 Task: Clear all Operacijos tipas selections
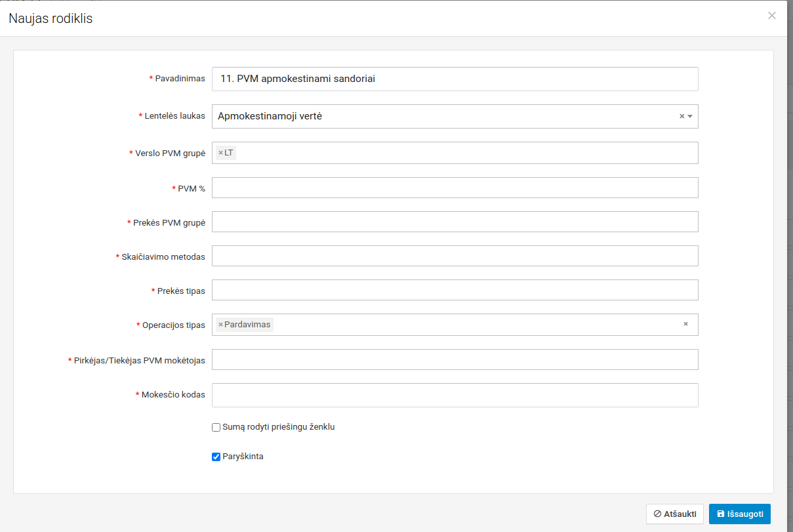pyautogui.click(x=685, y=324)
